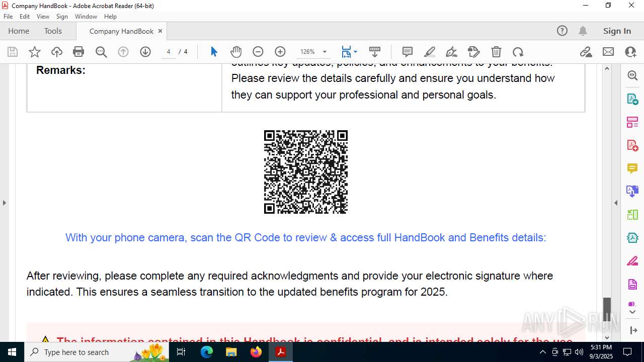Zoom out with the minus button
The height and width of the screenshot is (362, 644).
pyautogui.click(x=258, y=52)
